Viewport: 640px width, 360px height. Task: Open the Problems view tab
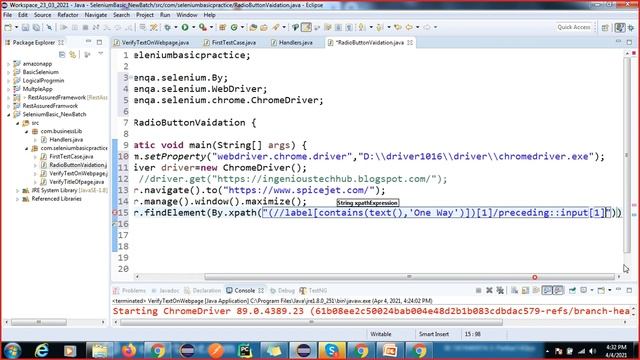(130, 291)
